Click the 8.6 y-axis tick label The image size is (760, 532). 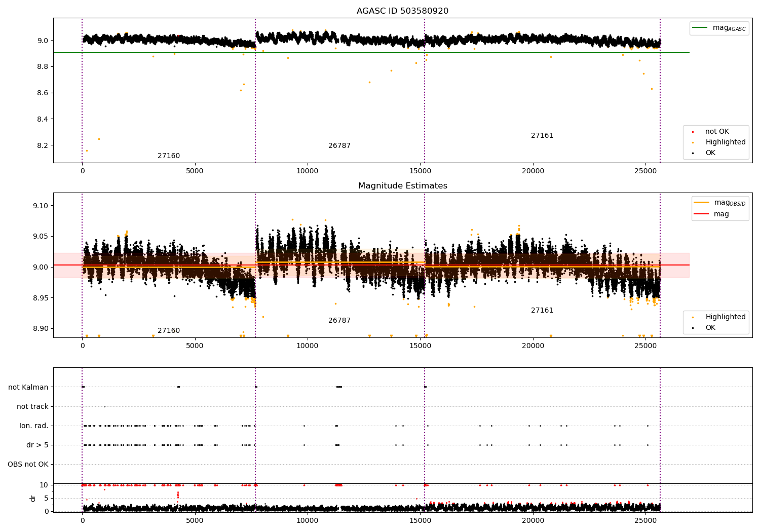42,93
